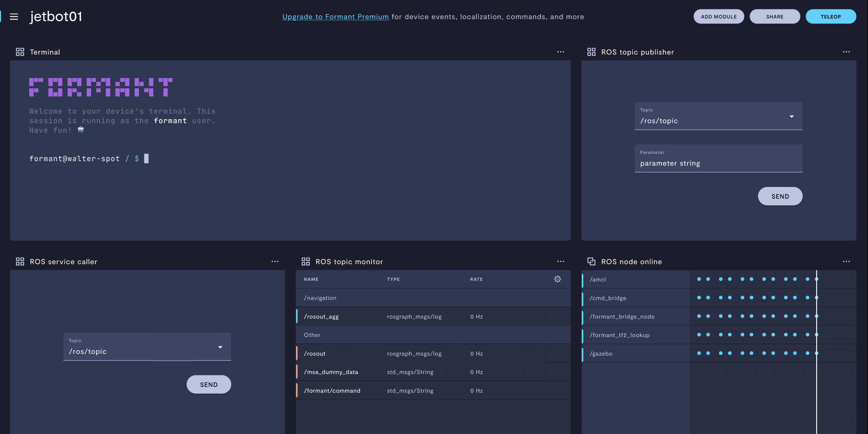
Task: Click the Terminal module grid icon
Action: (20, 52)
